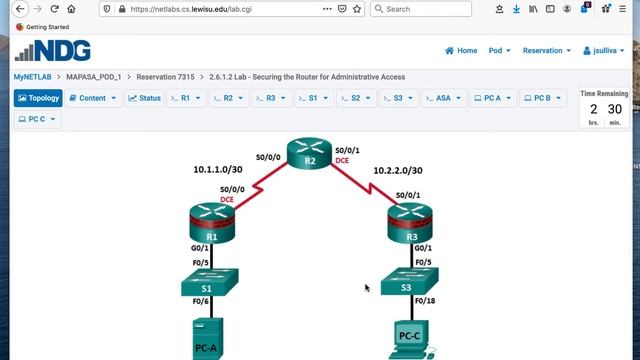Click the tracking protection shield icon
The image size is (640, 360).
point(107,9)
